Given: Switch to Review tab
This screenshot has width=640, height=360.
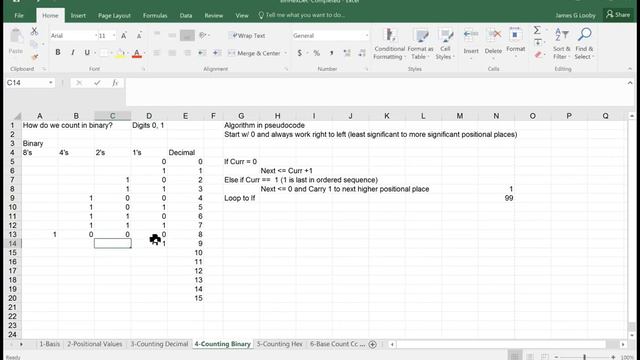Looking at the screenshot, I should click(x=214, y=16).
